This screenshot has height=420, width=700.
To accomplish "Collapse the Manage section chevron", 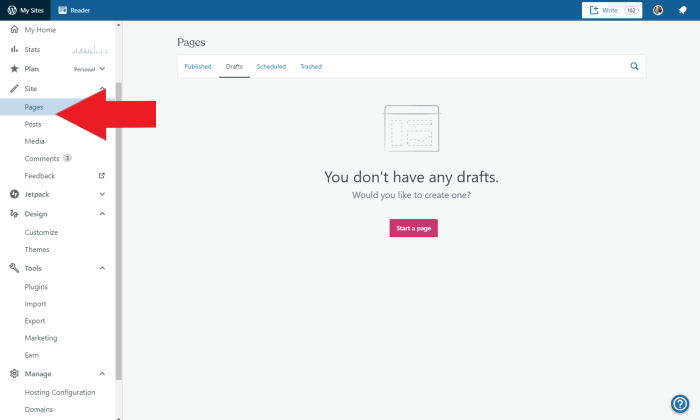I will coord(102,374).
